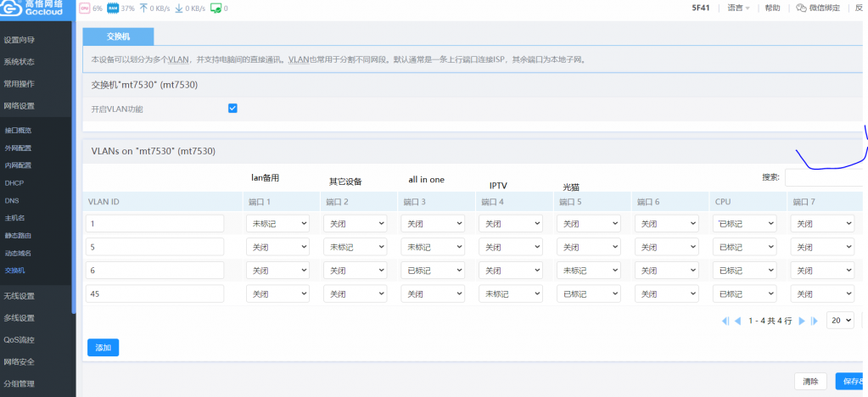Image resolution: width=868 pixels, height=397 pixels.
Task: Open 静态路由 submenu item
Action: (18, 235)
